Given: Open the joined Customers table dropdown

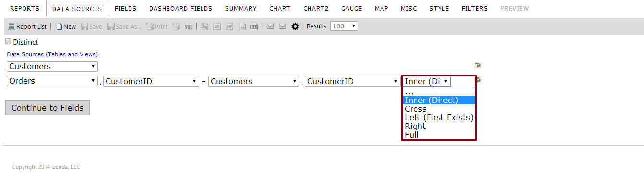Looking at the screenshot, I should (x=254, y=81).
